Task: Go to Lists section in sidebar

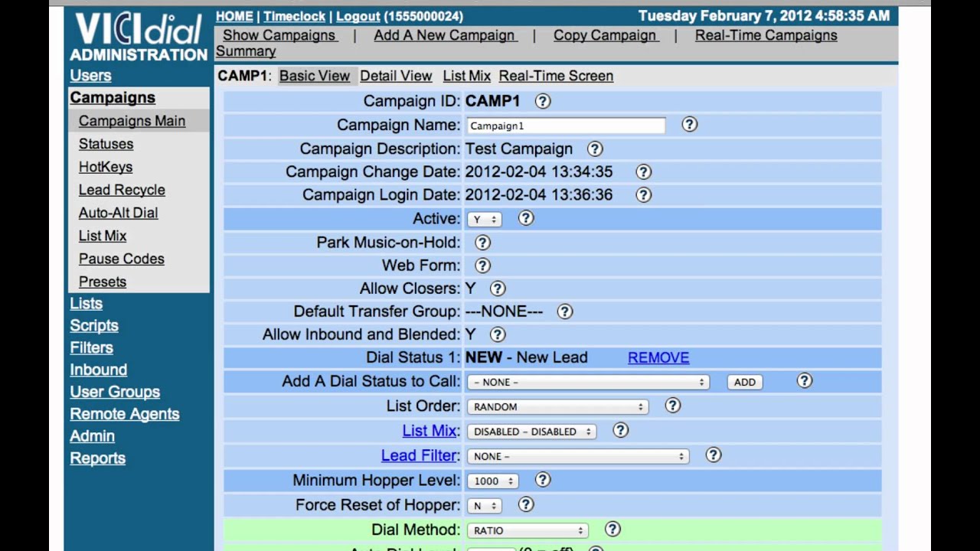Action: (x=86, y=303)
